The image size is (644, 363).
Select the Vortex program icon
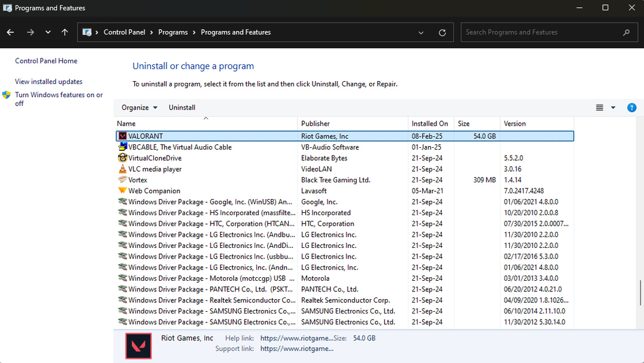(123, 179)
